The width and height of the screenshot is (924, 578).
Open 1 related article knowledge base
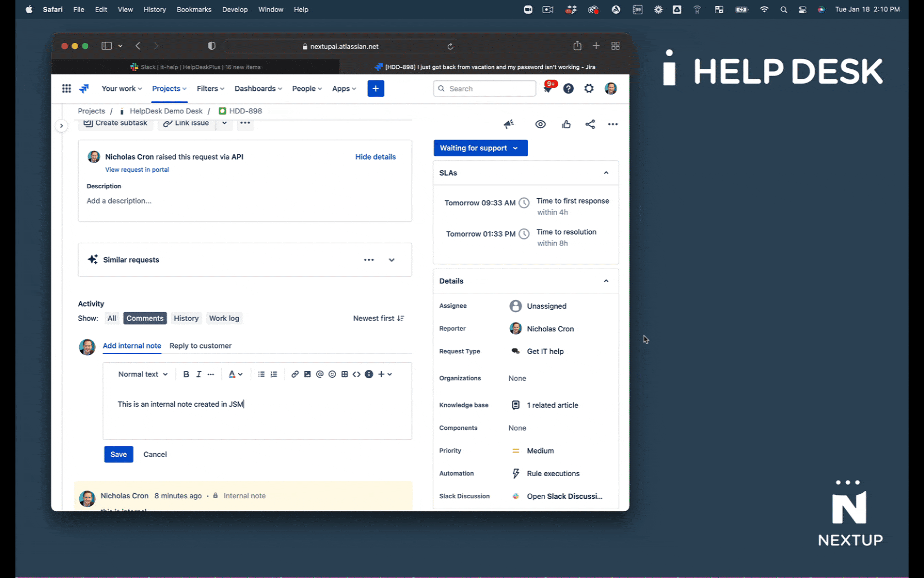point(552,405)
